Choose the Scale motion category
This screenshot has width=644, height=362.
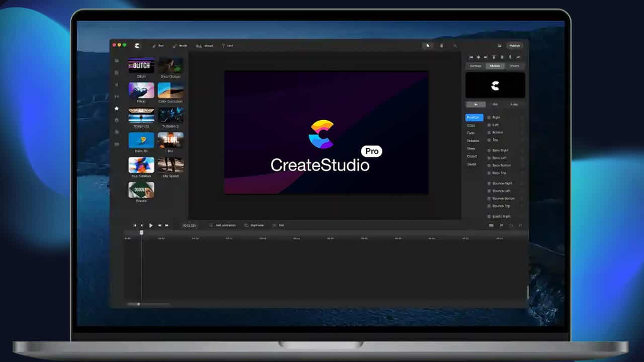coord(471,125)
